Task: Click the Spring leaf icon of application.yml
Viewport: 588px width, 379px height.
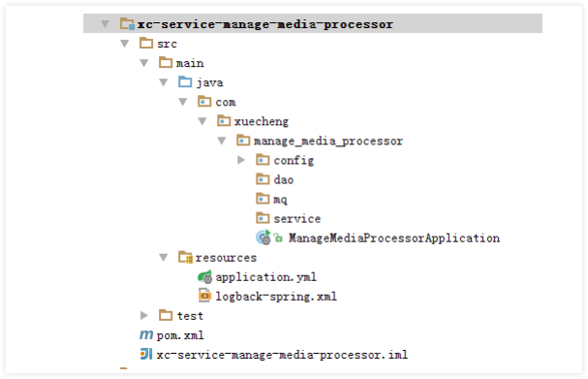Action: tap(204, 277)
